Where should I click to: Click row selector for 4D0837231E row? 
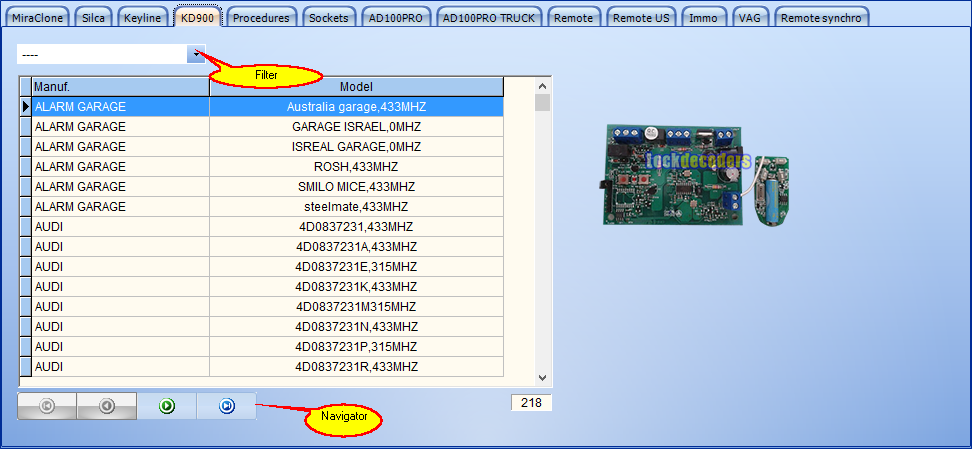25,266
